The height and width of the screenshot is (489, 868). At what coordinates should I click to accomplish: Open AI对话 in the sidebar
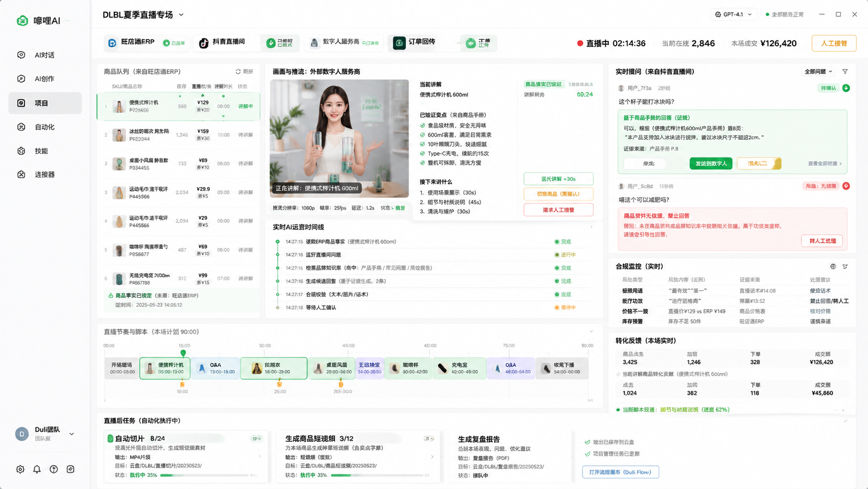[x=45, y=55]
